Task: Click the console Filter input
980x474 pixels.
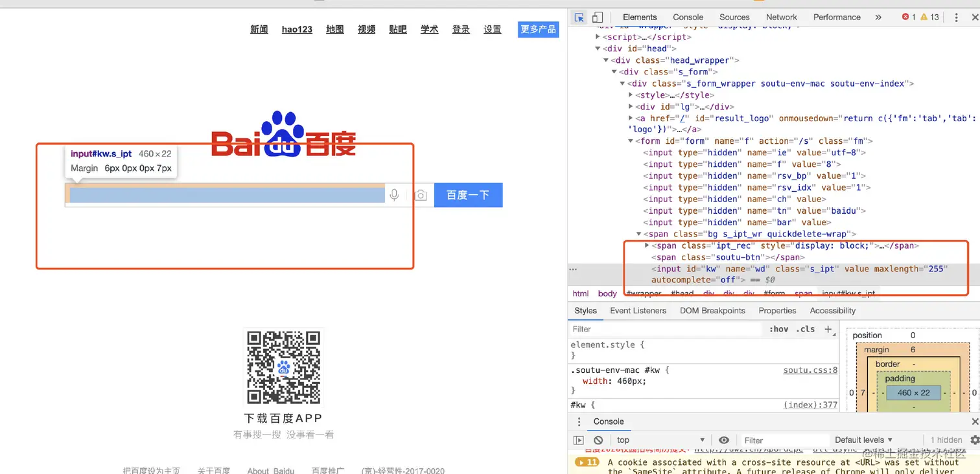Action: click(784, 440)
